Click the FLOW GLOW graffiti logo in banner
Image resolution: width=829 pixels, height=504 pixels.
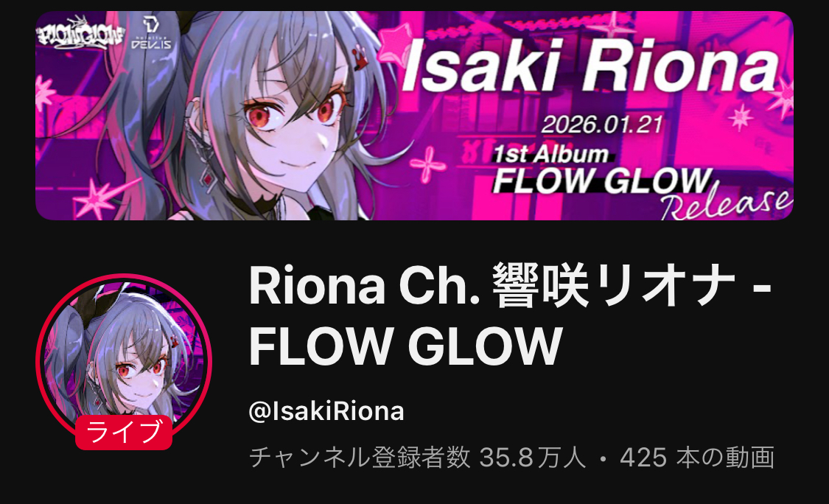80,35
